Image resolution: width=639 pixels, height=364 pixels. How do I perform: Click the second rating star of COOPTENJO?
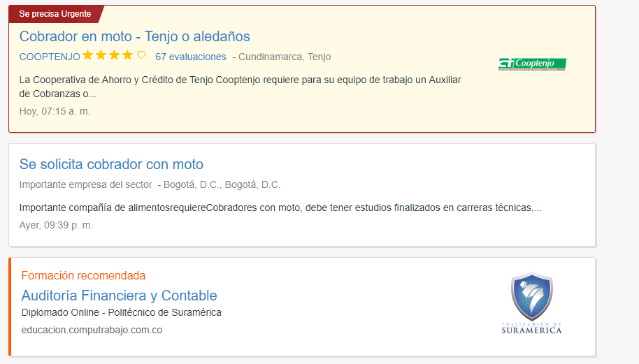(101, 55)
